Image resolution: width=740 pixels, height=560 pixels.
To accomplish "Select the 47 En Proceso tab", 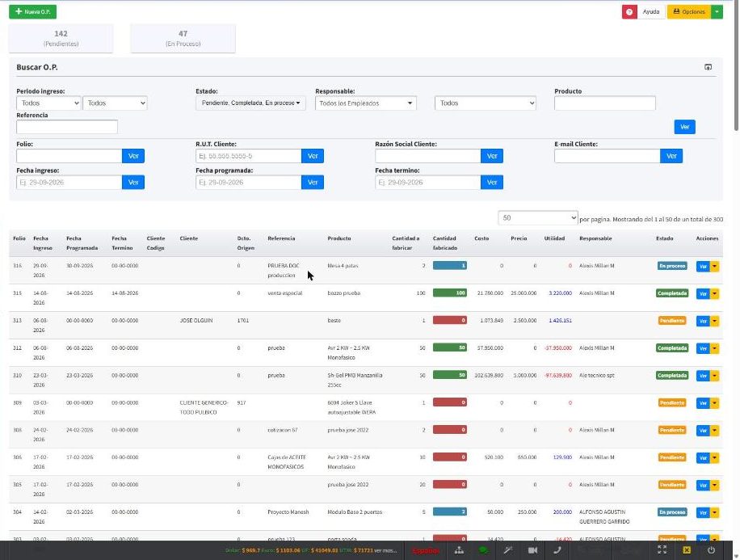I will (183, 38).
